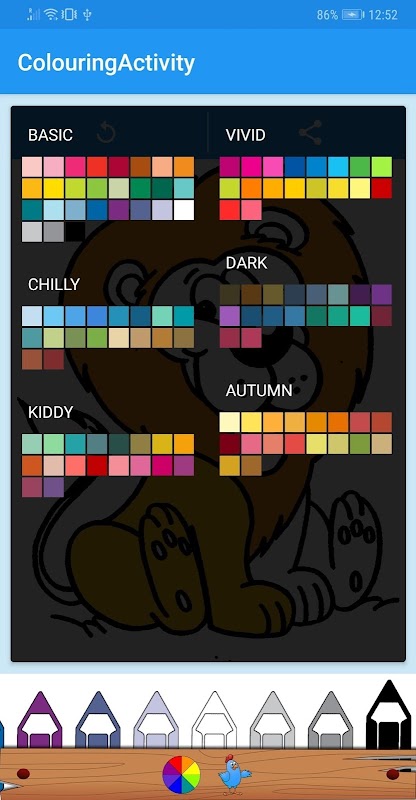Viewport: 416px width, 800px height.
Task: Tap the share icon beside VIVID
Action: pos(310,133)
